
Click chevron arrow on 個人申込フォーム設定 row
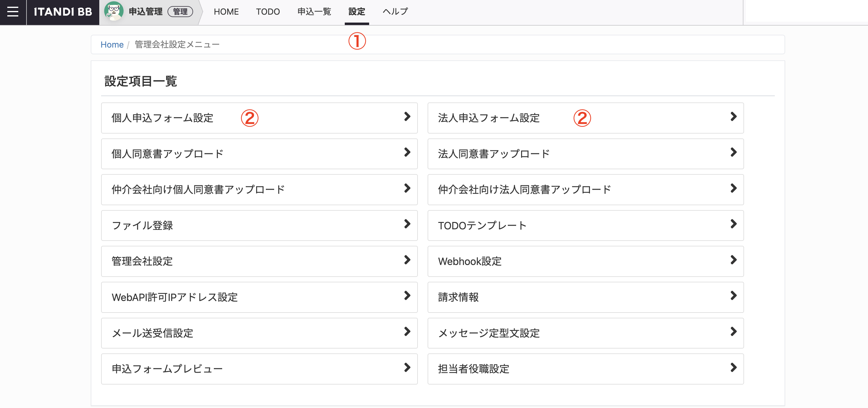(x=407, y=116)
